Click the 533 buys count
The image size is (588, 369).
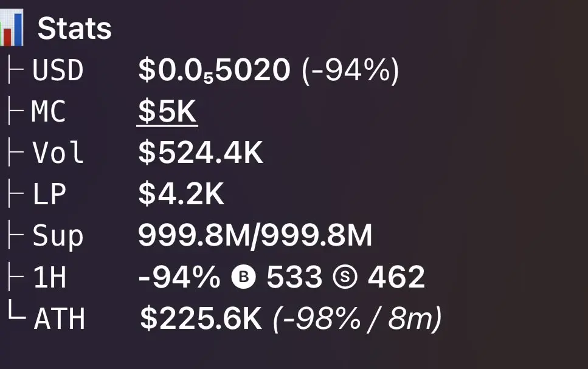click(294, 278)
